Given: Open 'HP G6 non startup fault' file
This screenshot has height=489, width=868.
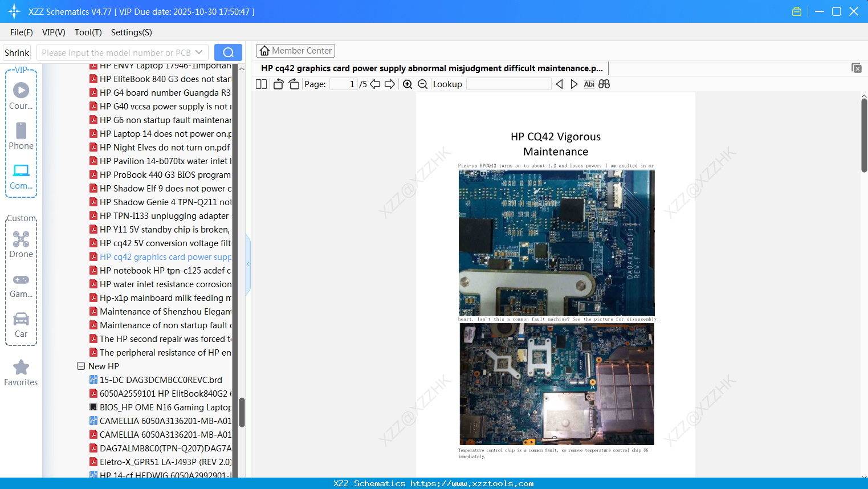Looking at the screenshot, I should click(x=161, y=120).
